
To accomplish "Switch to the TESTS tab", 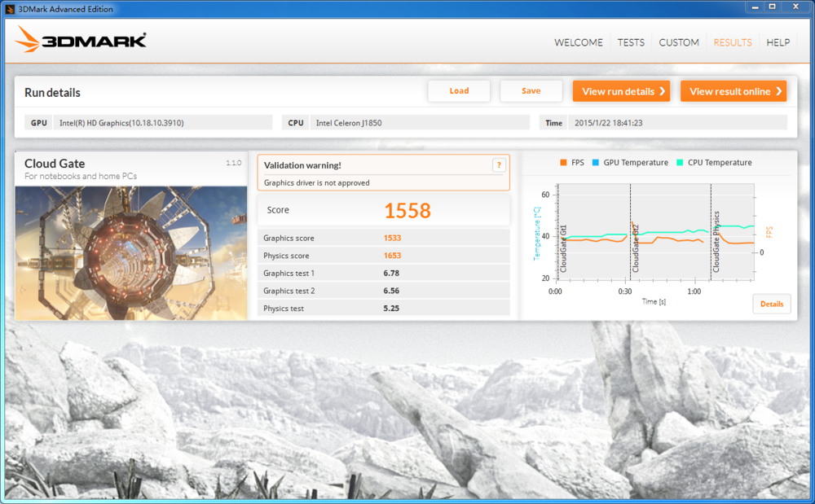I will click(x=631, y=42).
